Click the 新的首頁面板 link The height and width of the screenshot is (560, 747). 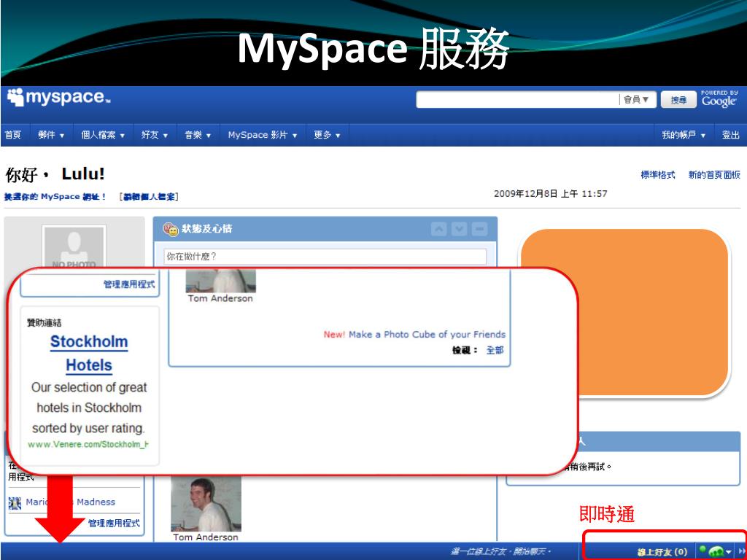click(x=714, y=175)
